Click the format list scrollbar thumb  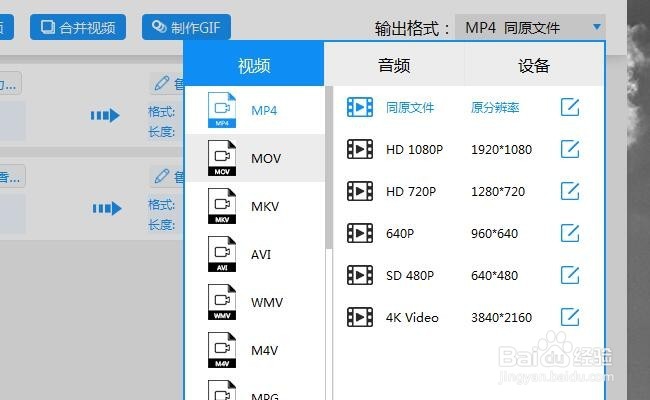pyautogui.click(x=329, y=167)
